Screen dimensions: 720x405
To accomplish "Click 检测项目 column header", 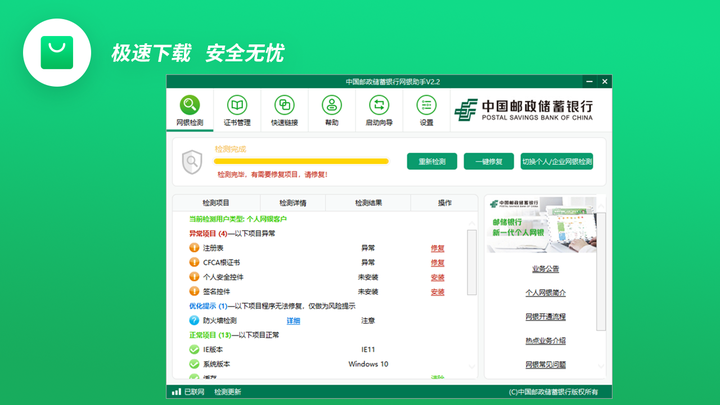I will point(216,202).
